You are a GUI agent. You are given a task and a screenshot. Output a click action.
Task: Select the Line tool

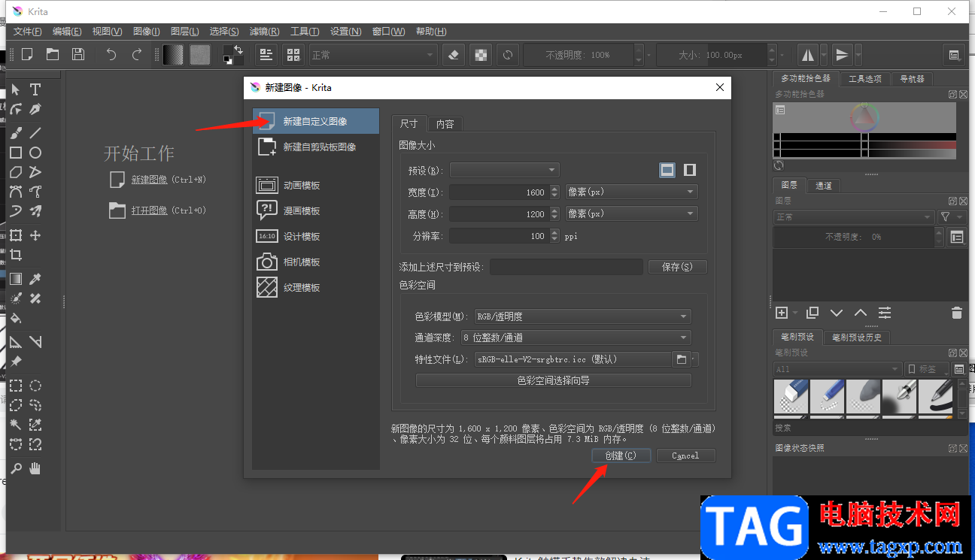coord(35,132)
